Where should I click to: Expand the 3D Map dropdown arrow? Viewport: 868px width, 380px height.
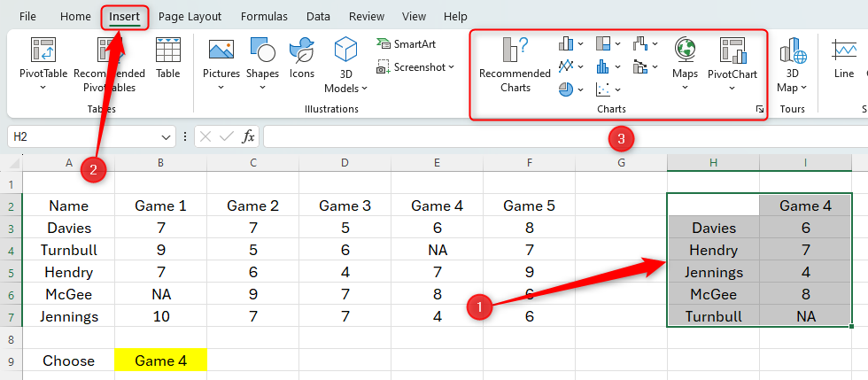coord(804,88)
